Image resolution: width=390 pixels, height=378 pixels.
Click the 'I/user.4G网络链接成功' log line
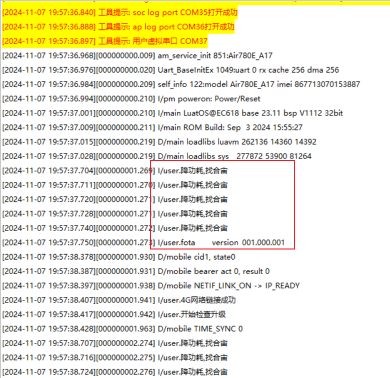click(x=119, y=300)
